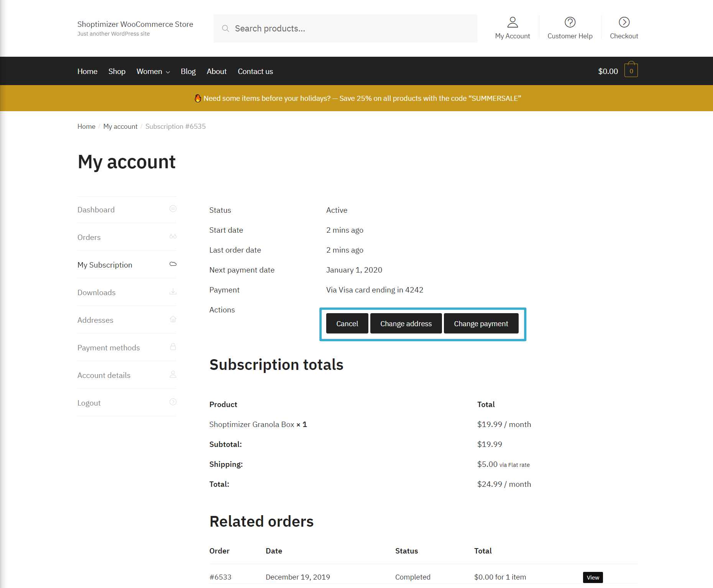Click the Customer Help question mark icon
This screenshot has width=713, height=588.
(570, 22)
